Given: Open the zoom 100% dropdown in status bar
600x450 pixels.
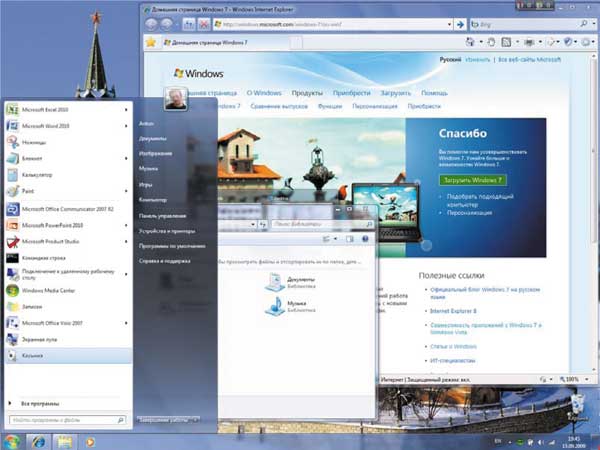Looking at the screenshot, I should click(x=587, y=379).
